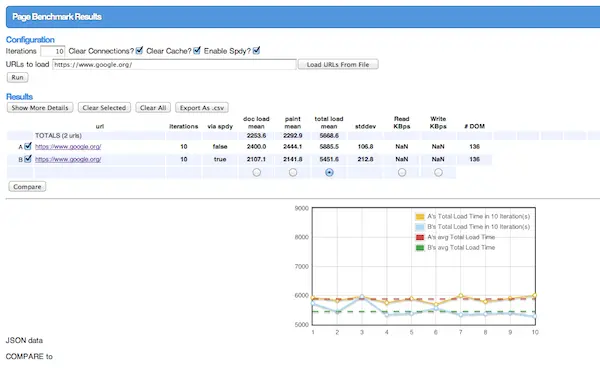
Task: Click the COMPARE to label
Action: [x=29, y=356]
